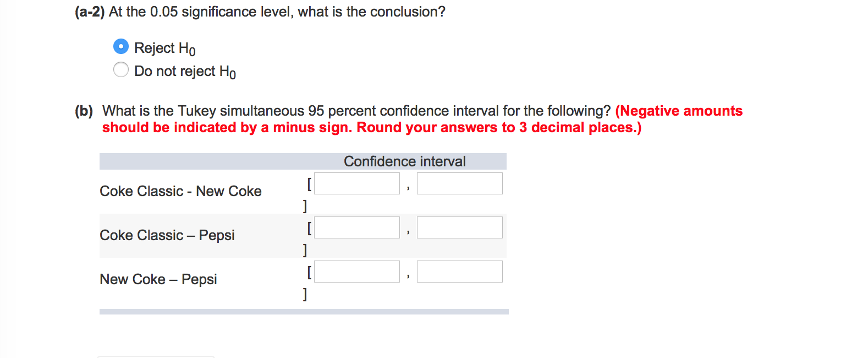Activate upper bound field for New Coke – Pepsi
The width and height of the screenshot is (868, 358).
click(459, 272)
